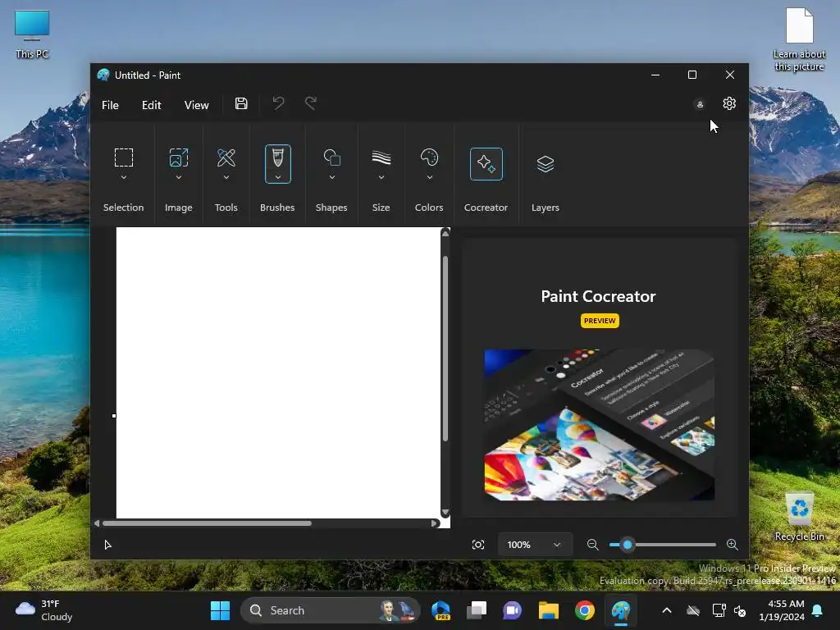Screen dimensions: 840x630
Task: Click the Cocreator preview image
Action: [599, 425]
